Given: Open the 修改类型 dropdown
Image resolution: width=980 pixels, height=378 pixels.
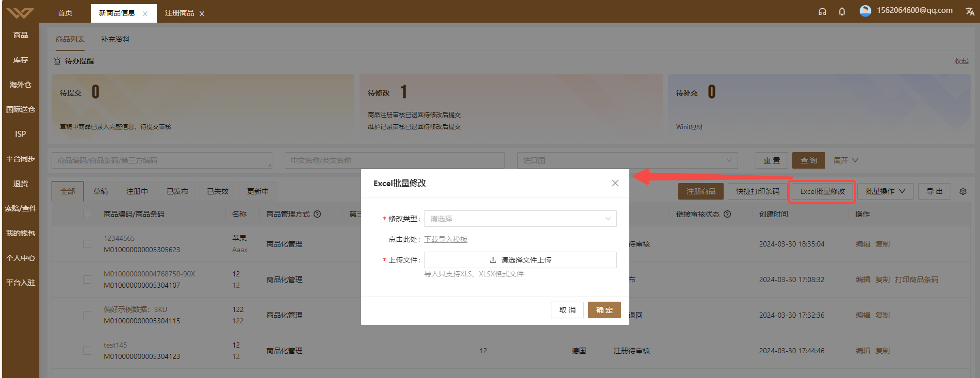Looking at the screenshot, I should click(x=520, y=219).
